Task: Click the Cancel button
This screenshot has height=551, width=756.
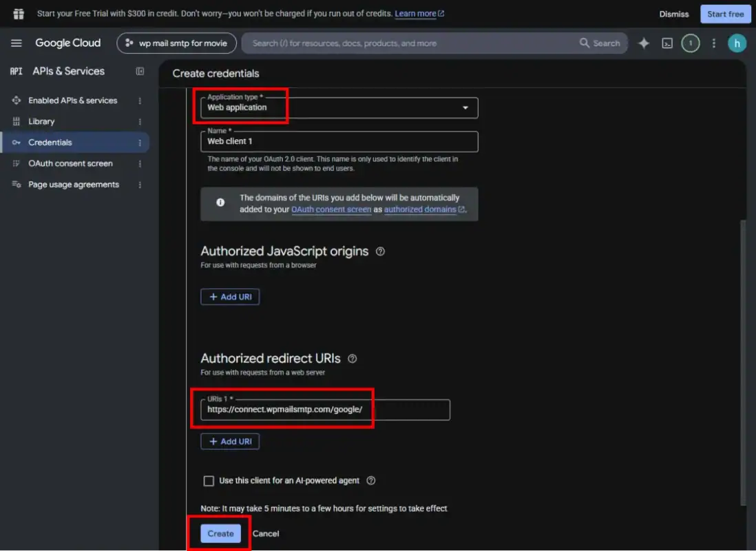Action: [266, 534]
